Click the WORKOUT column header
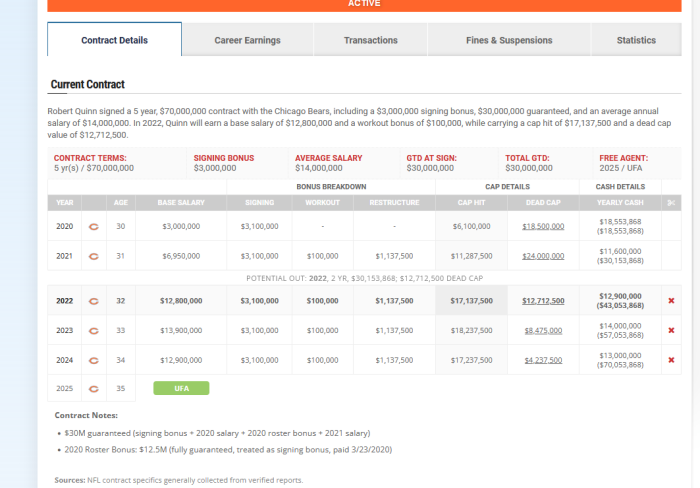700x488 pixels. (x=322, y=203)
